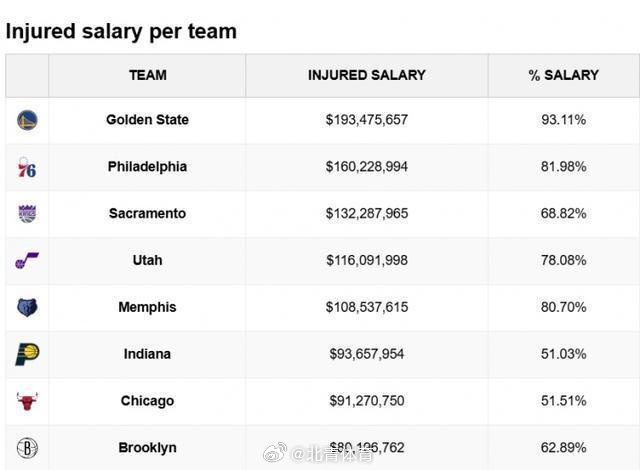640x470 pixels.
Task: Open the Sacramento team name
Action: point(147,214)
